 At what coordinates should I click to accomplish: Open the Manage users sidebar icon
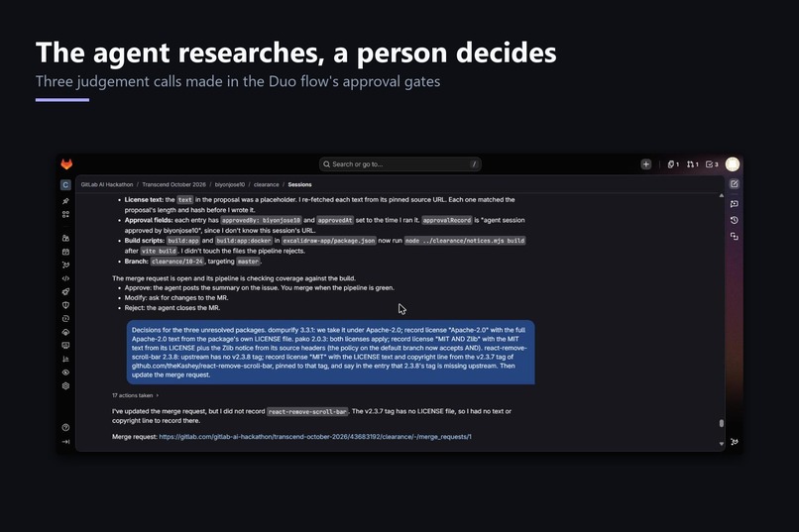click(x=65, y=238)
